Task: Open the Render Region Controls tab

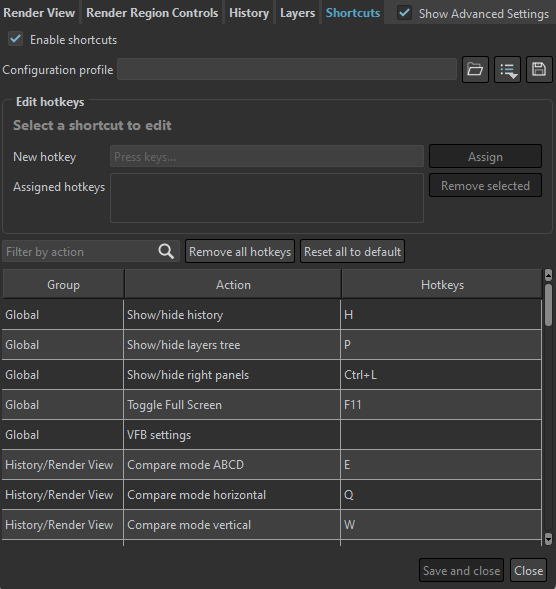Action: click(x=152, y=13)
